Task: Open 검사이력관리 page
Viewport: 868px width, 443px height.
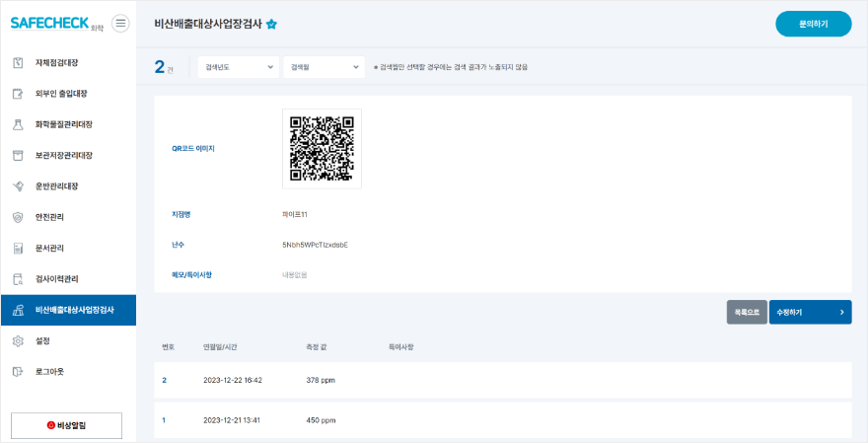Action: tap(69, 279)
